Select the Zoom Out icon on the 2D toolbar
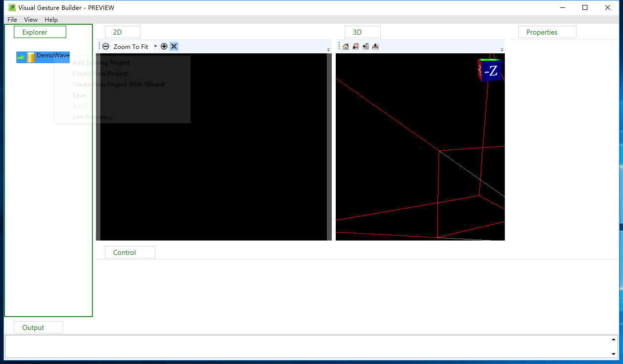Screen dimensions: 623x364 (x=106, y=46)
